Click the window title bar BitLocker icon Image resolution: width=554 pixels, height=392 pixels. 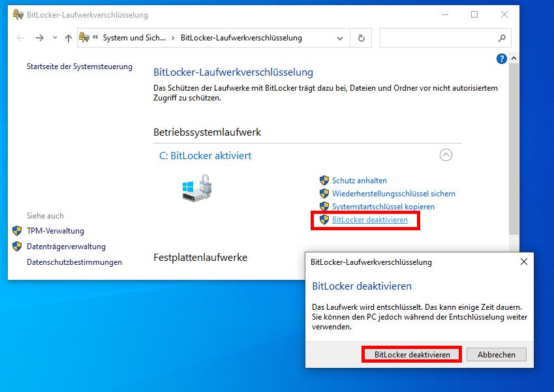click(x=18, y=14)
